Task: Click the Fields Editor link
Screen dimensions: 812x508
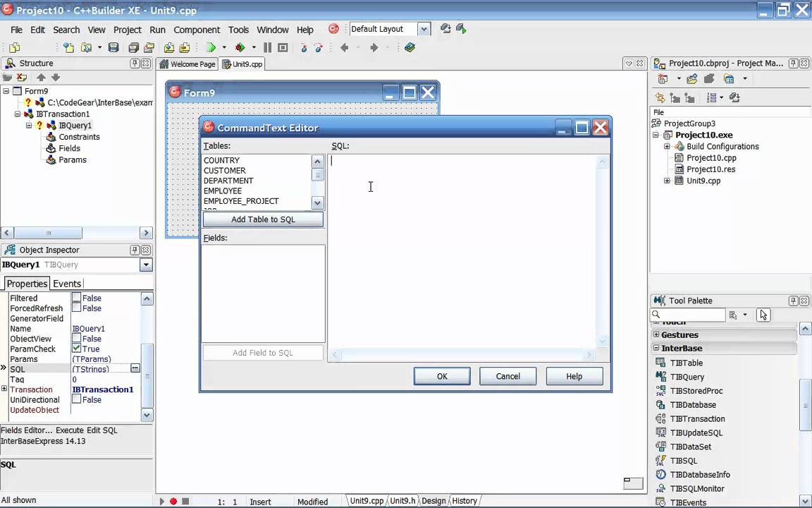Action: (x=26, y=430)
